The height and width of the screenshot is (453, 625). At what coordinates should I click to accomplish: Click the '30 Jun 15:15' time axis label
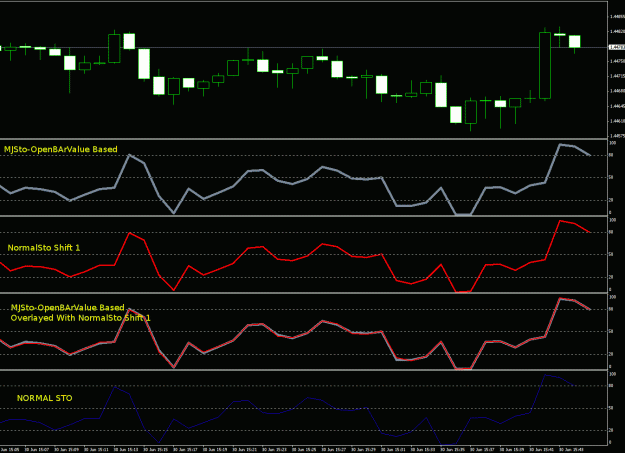pos(156,449)
